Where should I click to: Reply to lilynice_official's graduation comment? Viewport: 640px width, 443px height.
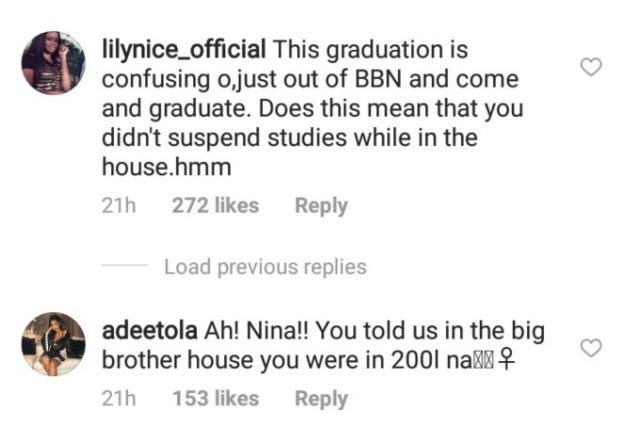coord(321,206)
